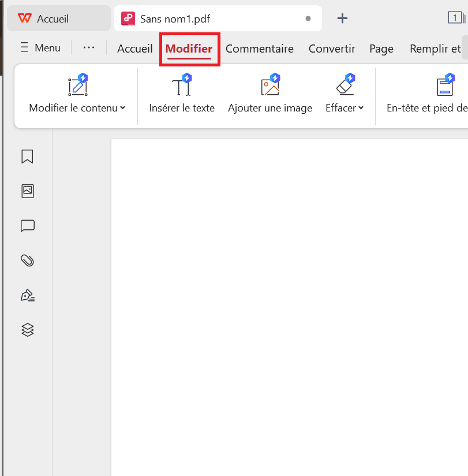The height and width of the screenshot is (476, 468).
Task: Click the window count icon showing 1
Action: tap(456, 17)
